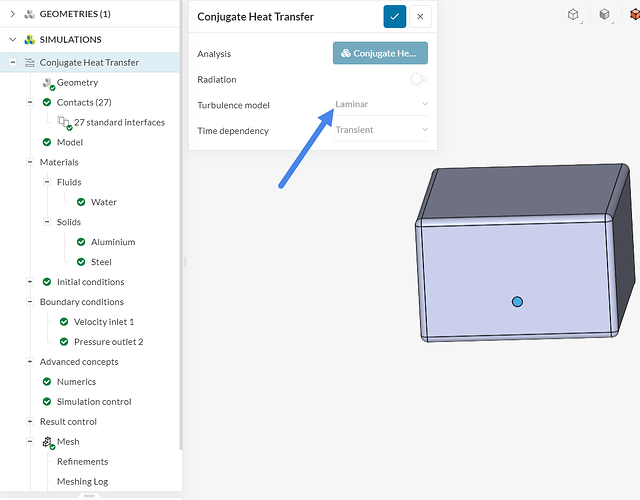Click the orange cube view icon
This screenshot has height=500, width=640.
tap(635, 15)
